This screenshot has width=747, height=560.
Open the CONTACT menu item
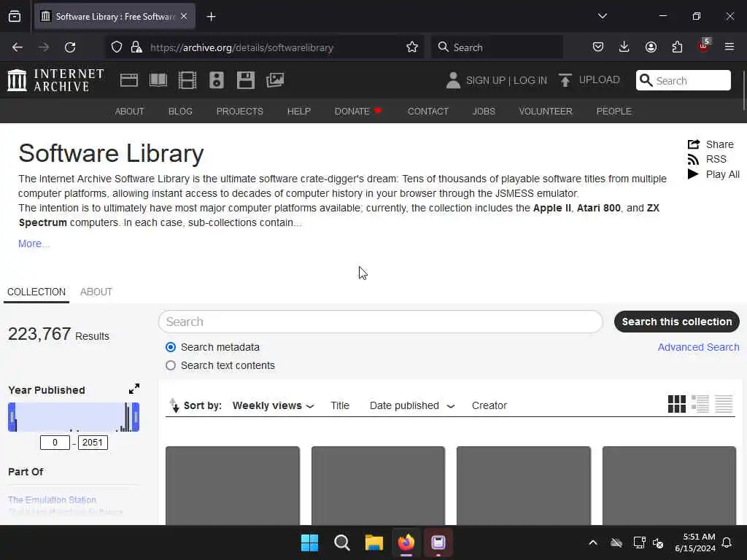[427, 112]
